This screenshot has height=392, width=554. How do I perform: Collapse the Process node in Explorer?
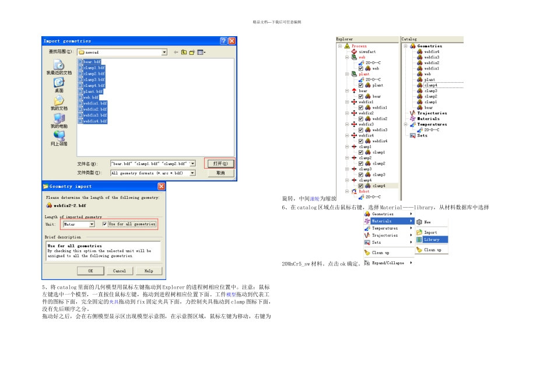[340, 46]
